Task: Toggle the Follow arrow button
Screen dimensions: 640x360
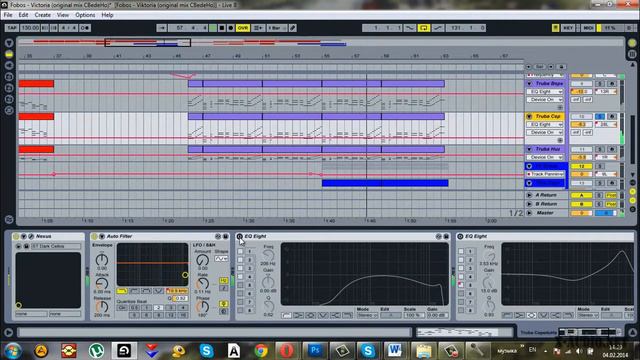Action: (x=161, y=28)
